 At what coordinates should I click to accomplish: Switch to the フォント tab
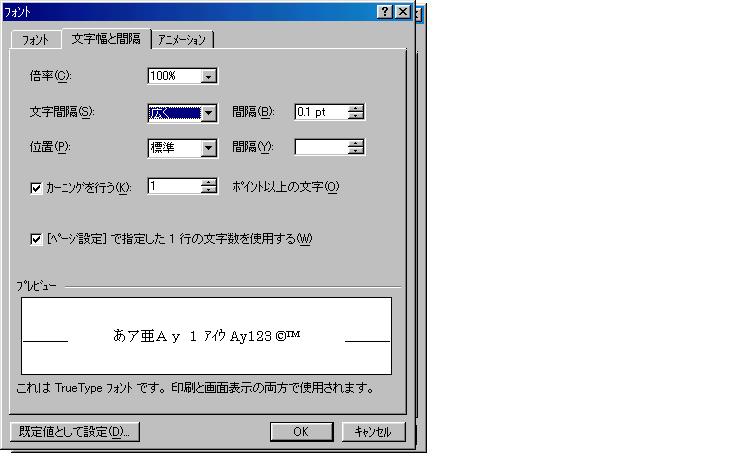click(35, 40)
